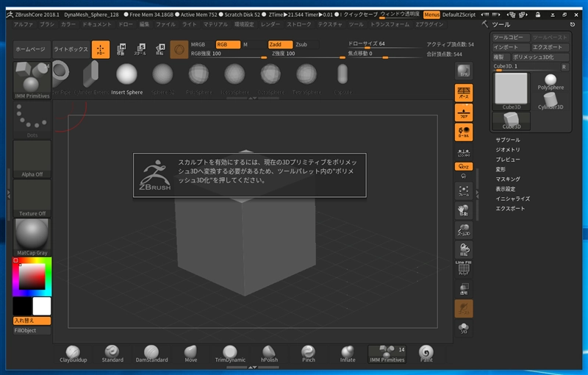Select the IMM Primitives brush at bottom
The height and width of the screenshot is (375, 588).
pos(387,354)
